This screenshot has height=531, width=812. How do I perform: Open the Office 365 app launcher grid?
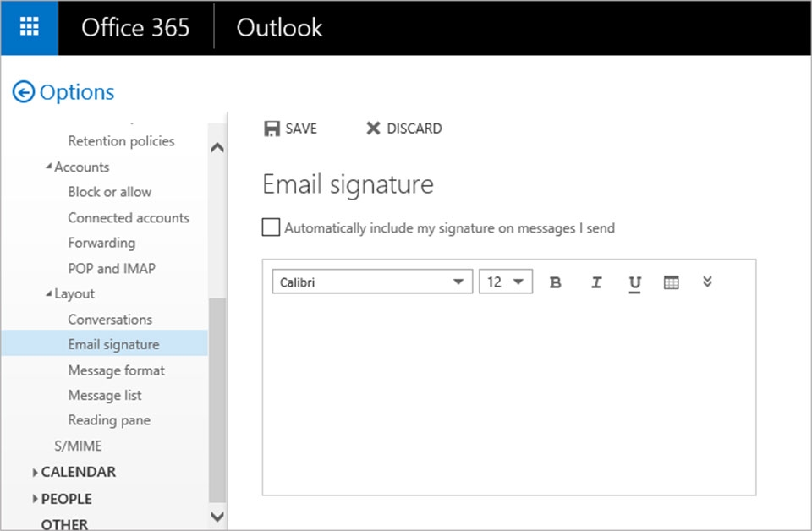pos(28,26)
